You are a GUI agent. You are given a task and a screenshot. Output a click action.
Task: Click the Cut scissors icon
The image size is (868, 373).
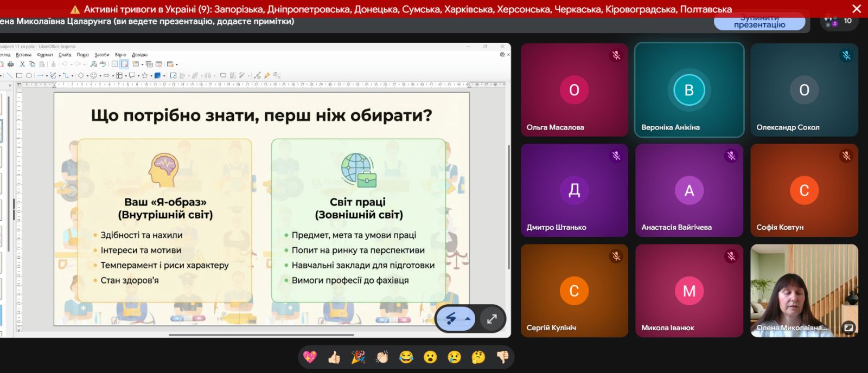22,64
